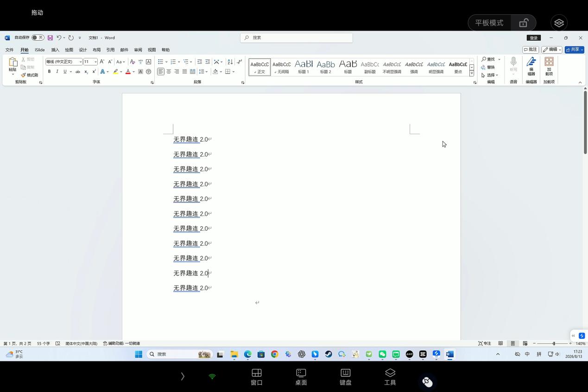Undo the last action

pos(59,37)
